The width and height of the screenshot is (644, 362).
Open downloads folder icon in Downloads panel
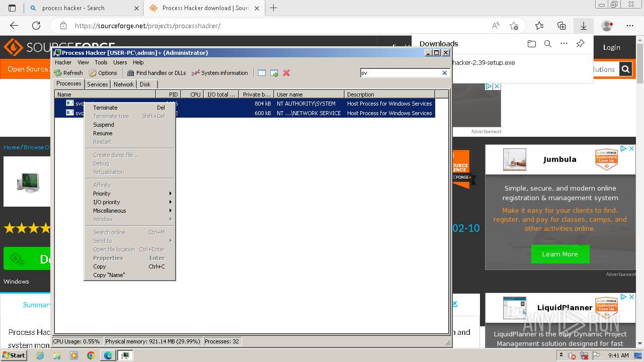point(532,44)
